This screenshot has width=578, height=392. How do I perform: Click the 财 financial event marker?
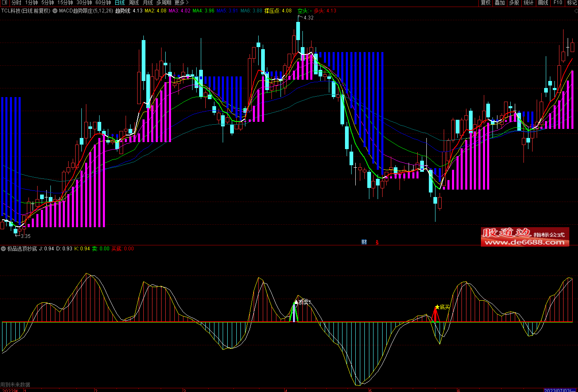(x=364, y=242)
